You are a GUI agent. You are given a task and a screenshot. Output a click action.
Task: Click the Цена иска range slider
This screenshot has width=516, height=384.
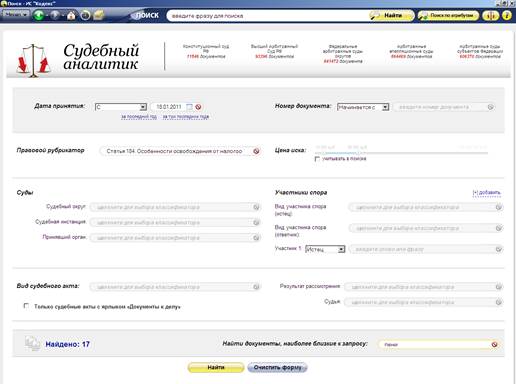point(401,153)
